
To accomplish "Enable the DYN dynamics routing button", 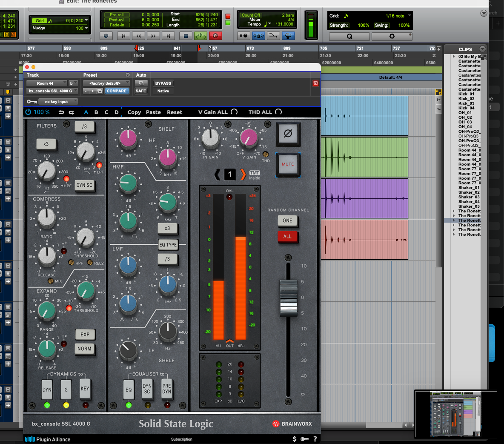I will [47, 390].
